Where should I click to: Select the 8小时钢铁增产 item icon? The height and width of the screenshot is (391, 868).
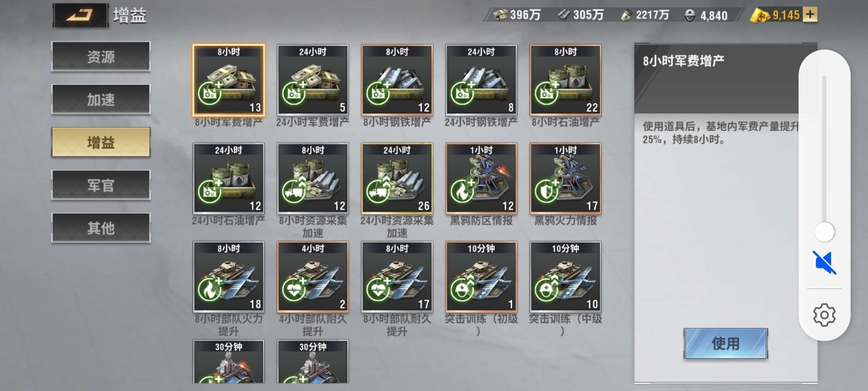click(397, 80)
